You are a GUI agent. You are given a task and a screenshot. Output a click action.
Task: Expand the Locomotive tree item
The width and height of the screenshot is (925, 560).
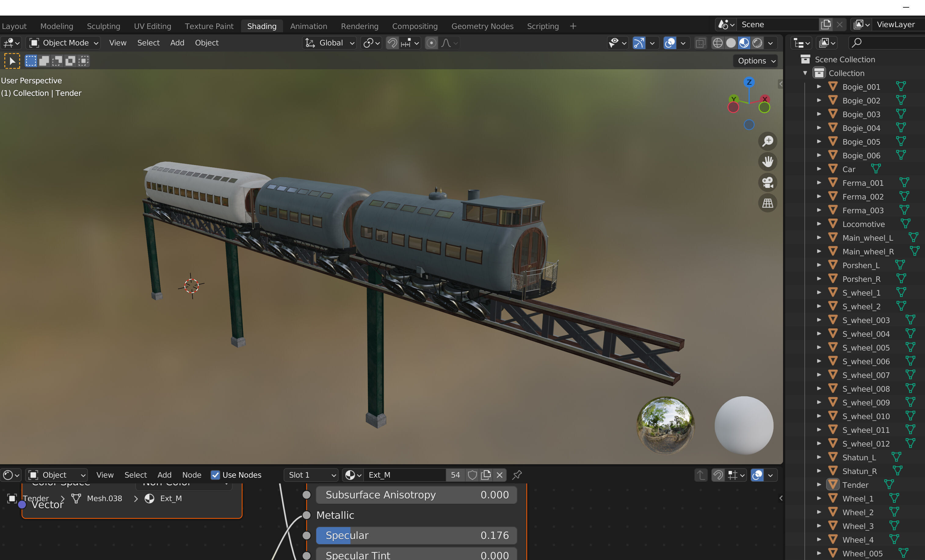tap(819, 224)
